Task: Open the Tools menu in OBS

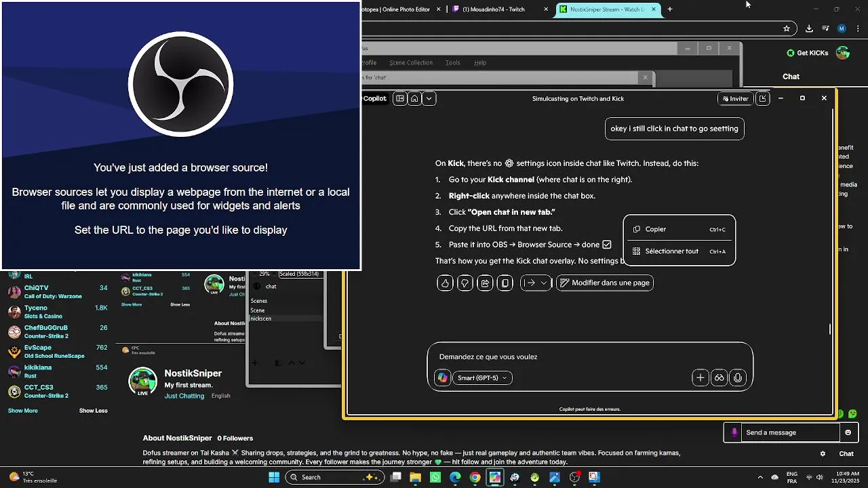Action: click(452, 62)
